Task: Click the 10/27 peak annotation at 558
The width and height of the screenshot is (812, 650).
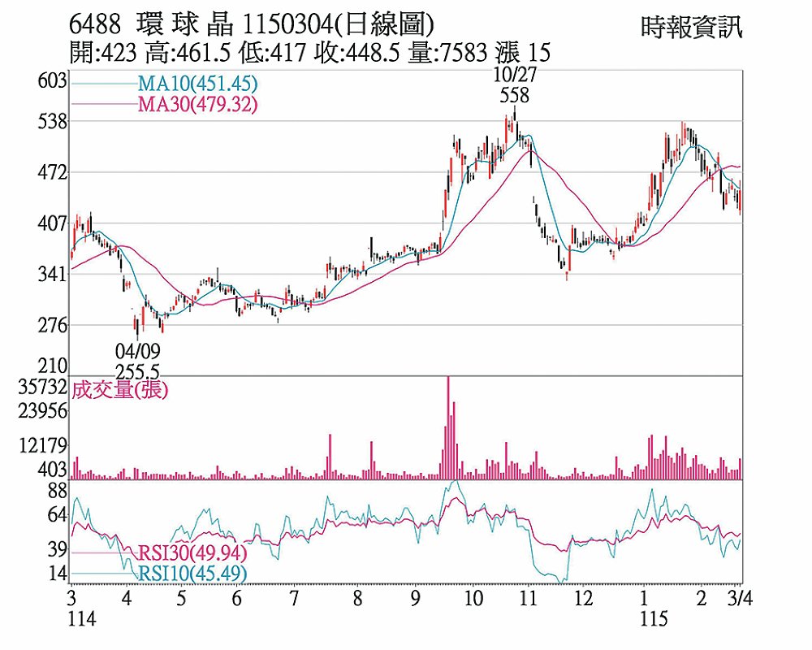Action: [514, 84]
